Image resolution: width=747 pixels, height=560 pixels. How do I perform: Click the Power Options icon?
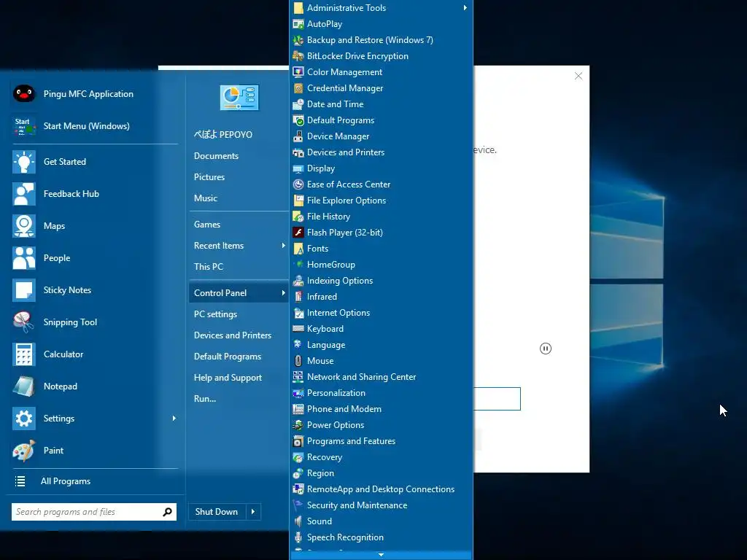coord(298,425)
